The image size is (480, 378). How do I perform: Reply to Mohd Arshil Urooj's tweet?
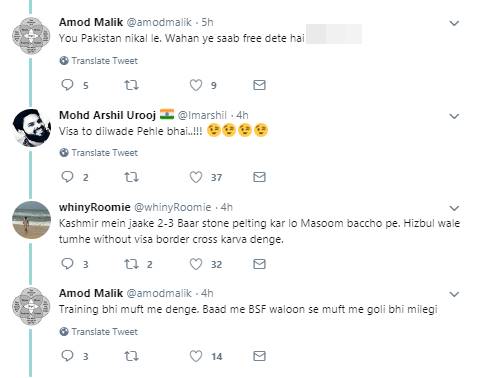(x=67, y=177)
